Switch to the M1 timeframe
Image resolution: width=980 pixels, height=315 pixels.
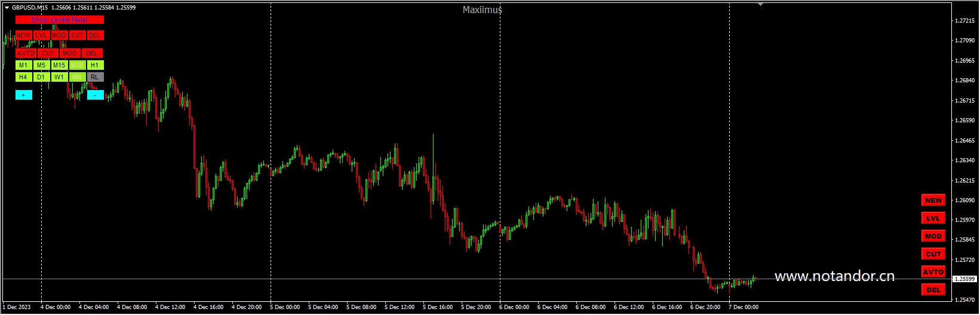click(23, 65)
